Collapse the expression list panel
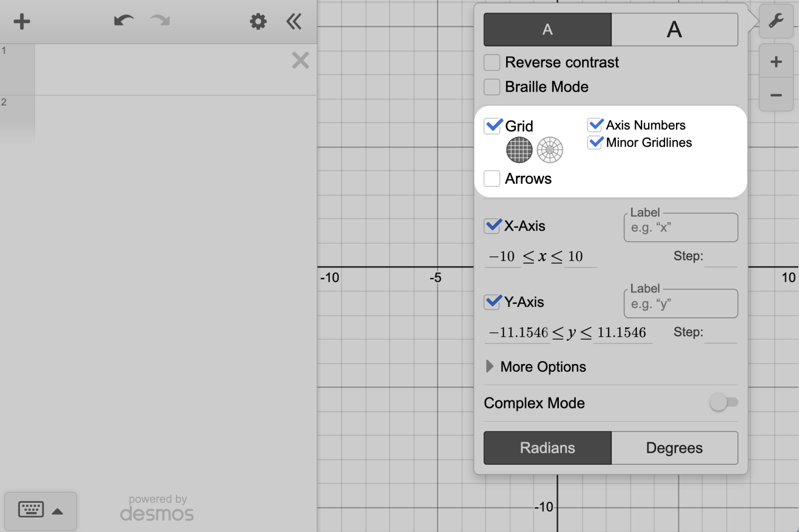 pos(294,21)
